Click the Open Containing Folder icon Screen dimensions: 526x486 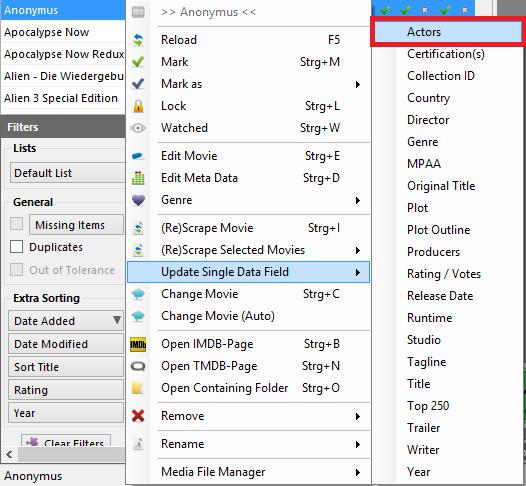(x=138, y=388)
